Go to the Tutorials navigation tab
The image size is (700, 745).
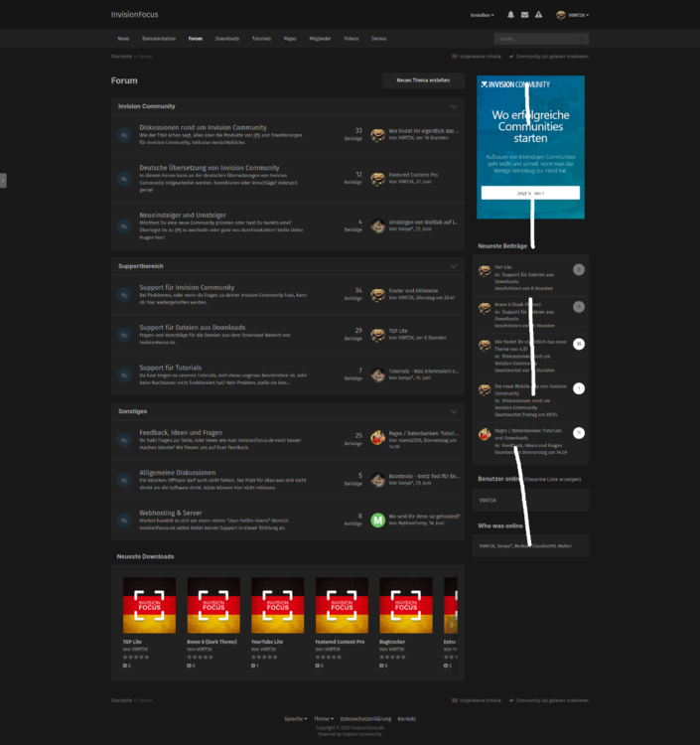click(x=261, y=39)
